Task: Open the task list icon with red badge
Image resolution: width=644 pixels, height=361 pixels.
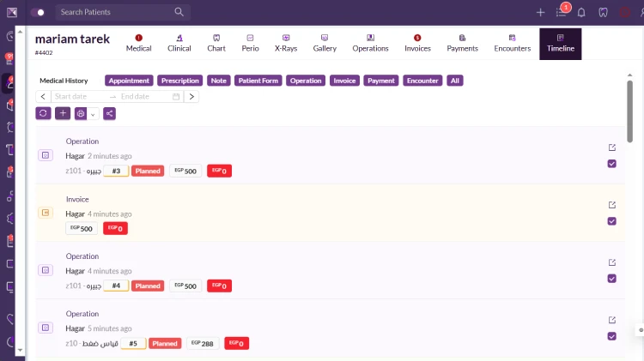Action: pos(562,12)
